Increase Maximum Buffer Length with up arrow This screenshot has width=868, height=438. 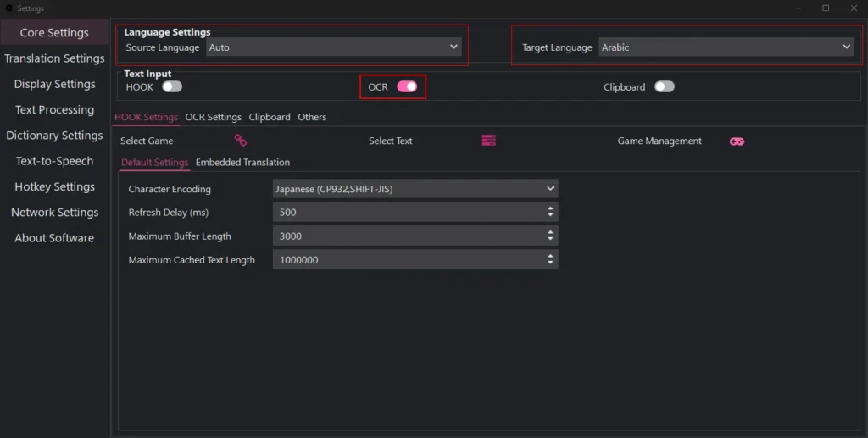tap(550, 232)
